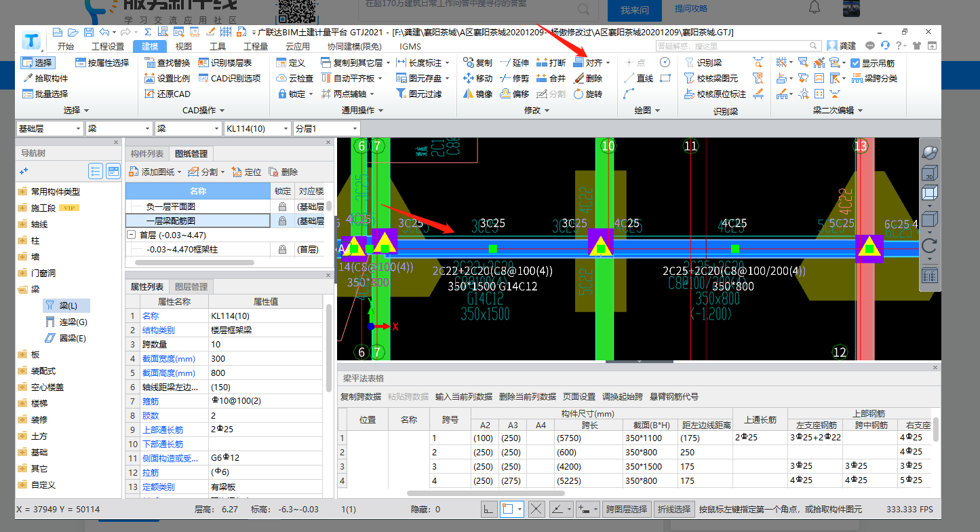Image resolution: width=980 pixels, height=532 pixels.
Task: Click 输入当前列数据 button
Action: (464, 396)
